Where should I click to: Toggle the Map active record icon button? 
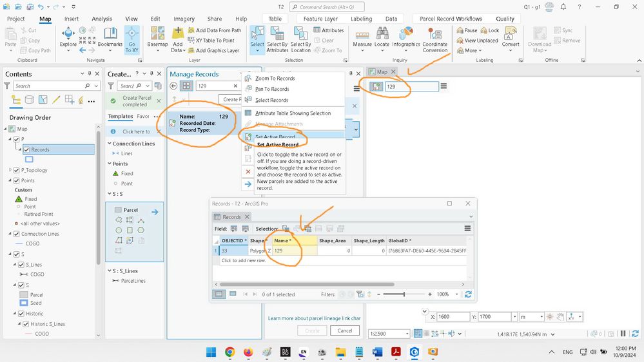coord(376,86)
